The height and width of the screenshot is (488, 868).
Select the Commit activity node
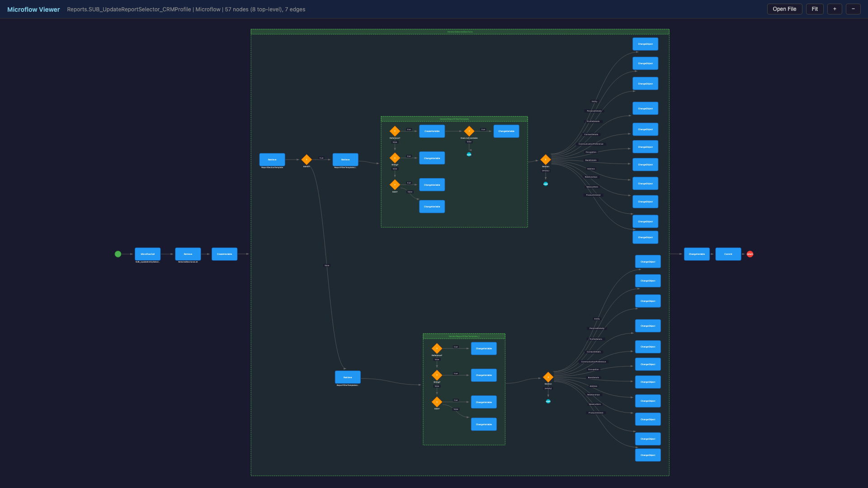(x=728, y=254)
